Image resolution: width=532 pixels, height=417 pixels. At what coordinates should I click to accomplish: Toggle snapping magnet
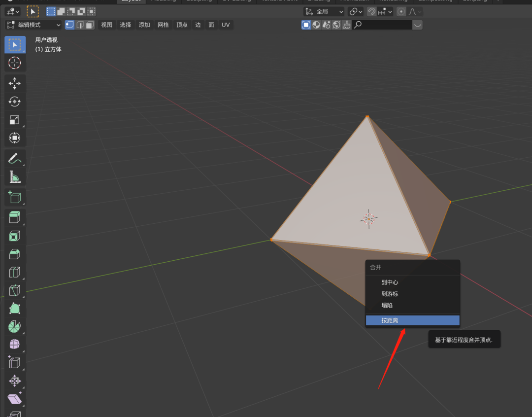371,12
